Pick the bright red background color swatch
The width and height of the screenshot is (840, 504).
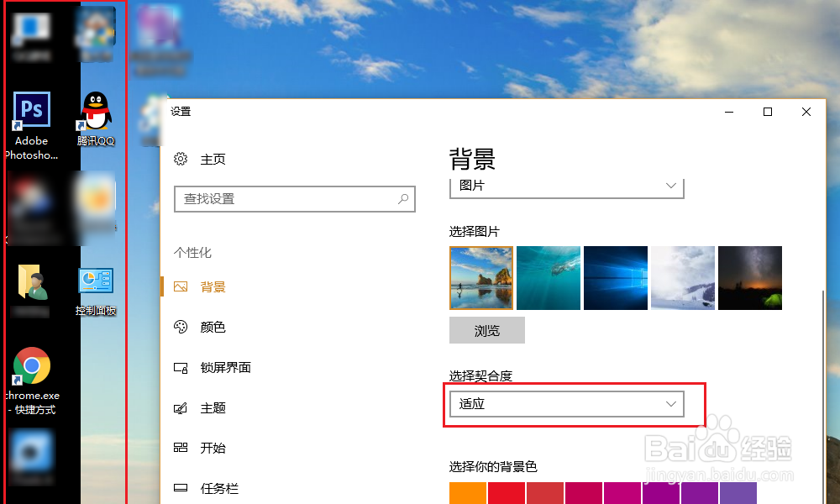pos(507,493)
